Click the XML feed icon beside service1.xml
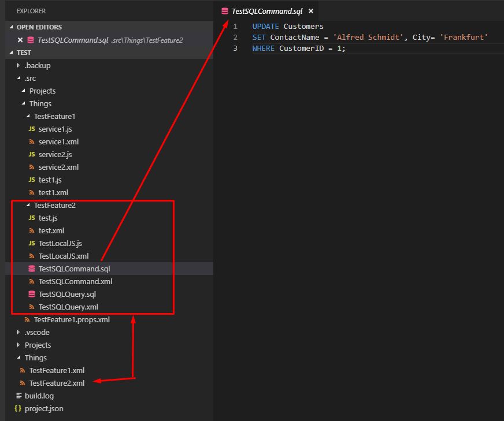Image resolution: width=504 pixels, height=421 pixels. click(32, 141)
